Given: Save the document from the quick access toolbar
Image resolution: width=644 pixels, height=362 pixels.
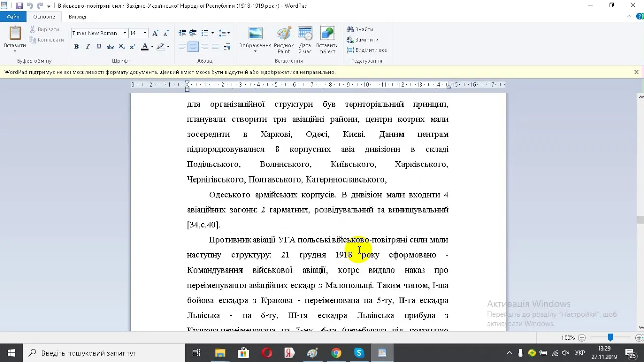Looking at the screenshot, I should coord(19,6).
